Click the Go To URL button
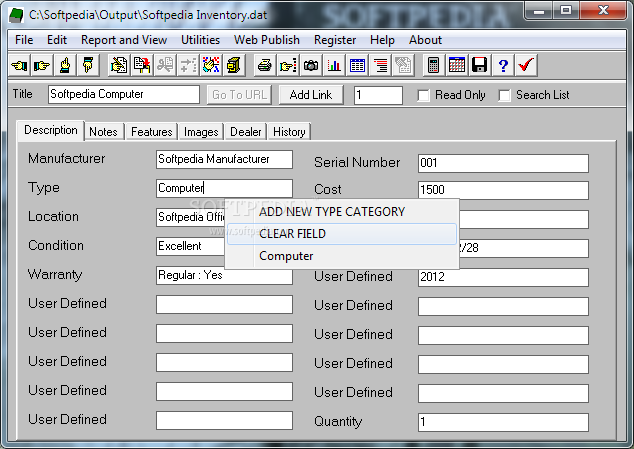This screenshot has height=449, width=634. tap(239, 95)
